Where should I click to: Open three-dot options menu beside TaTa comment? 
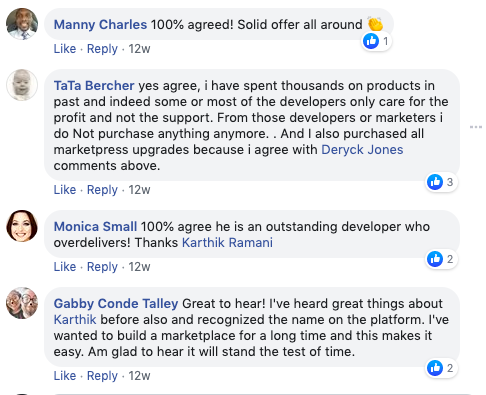click(x=476, y=127)
